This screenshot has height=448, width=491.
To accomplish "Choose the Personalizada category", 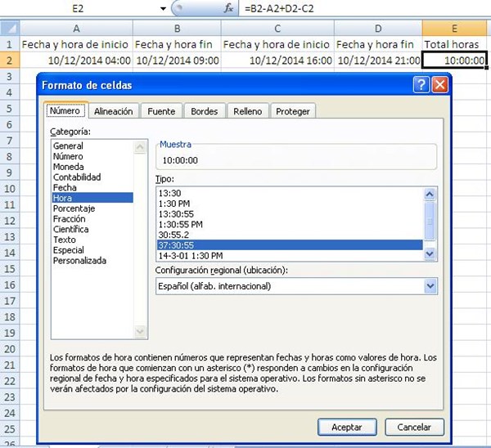I will click(x=92, y=260).
